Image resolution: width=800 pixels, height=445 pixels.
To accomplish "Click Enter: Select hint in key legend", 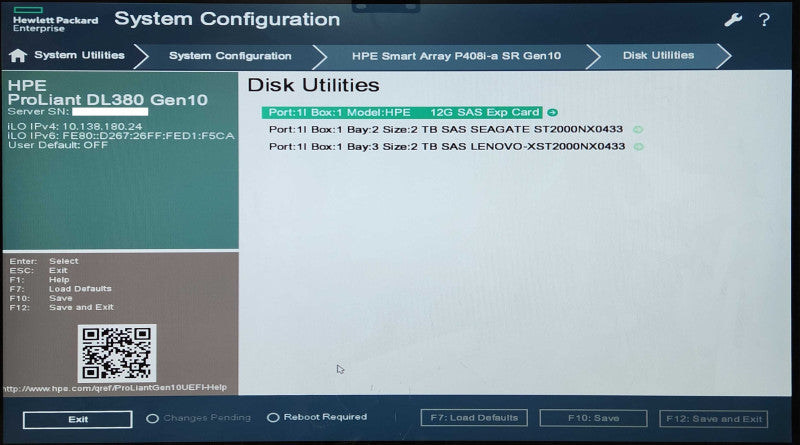I will (44, 261).
